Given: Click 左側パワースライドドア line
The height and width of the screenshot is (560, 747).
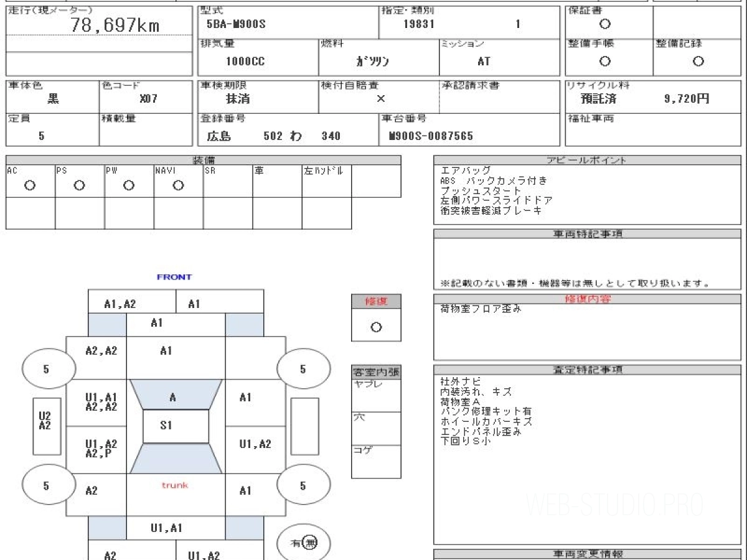Looking at the screenshot, I should click(x=496, y=200).
